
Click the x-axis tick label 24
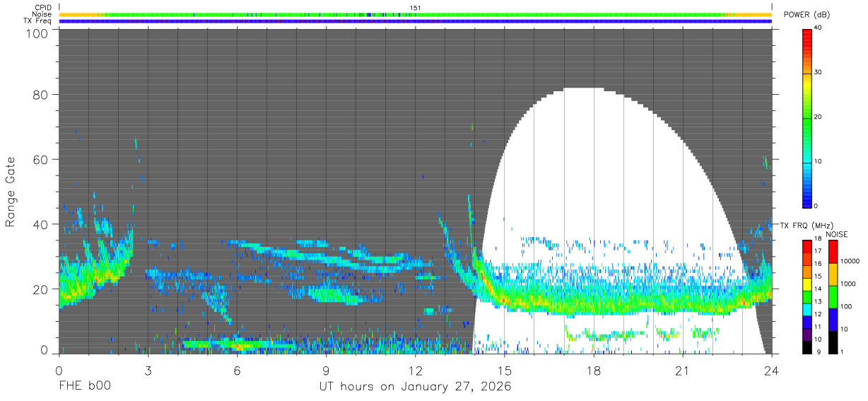(x=771, y=370)
